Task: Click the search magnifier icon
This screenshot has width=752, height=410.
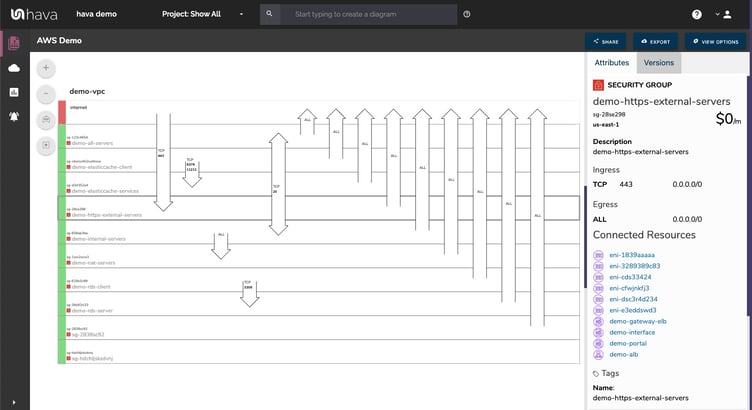Action: [x=270, y=14]
